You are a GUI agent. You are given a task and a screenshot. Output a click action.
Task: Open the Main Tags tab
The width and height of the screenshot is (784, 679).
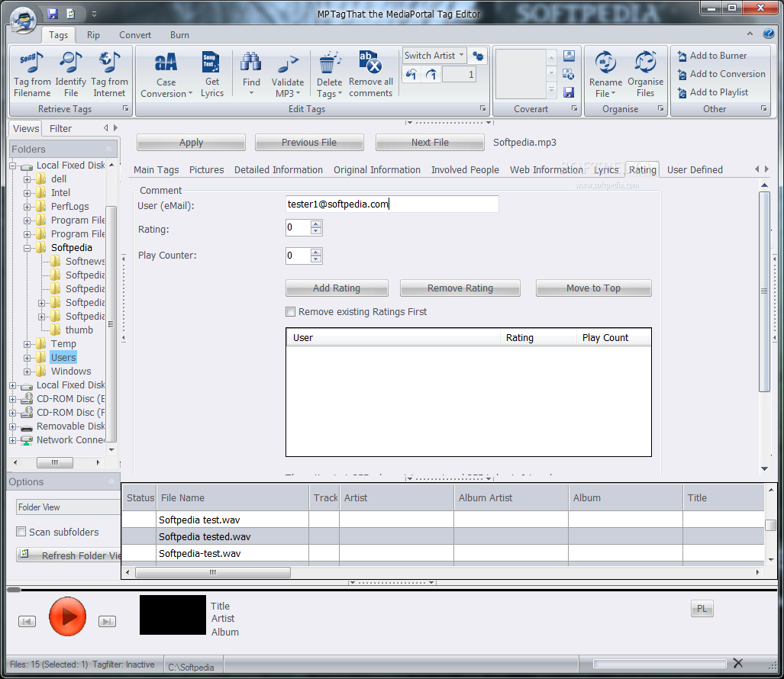click(156, 170)
